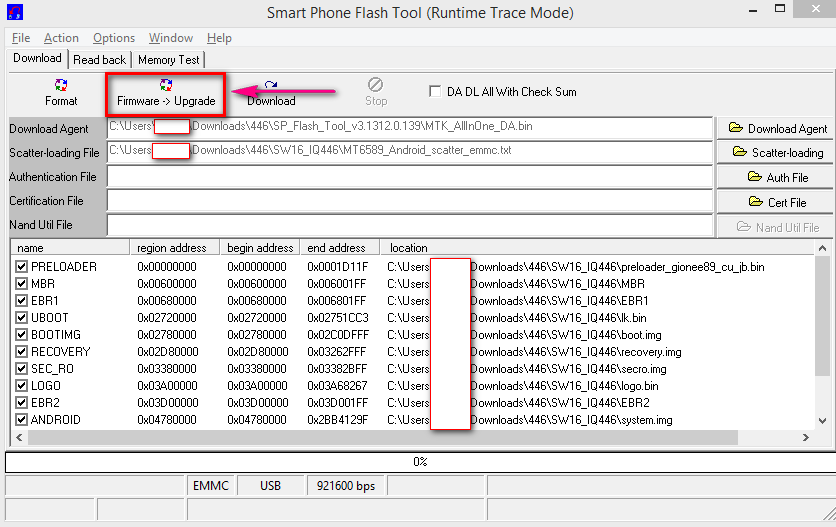
Task: Open the Action menu
Action: click(x=61, y=38)
